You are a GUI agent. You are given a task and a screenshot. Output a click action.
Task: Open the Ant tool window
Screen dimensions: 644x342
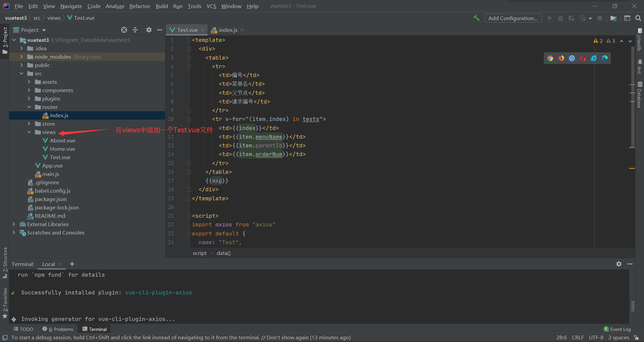pyautogui.click(x=640, y=66)
